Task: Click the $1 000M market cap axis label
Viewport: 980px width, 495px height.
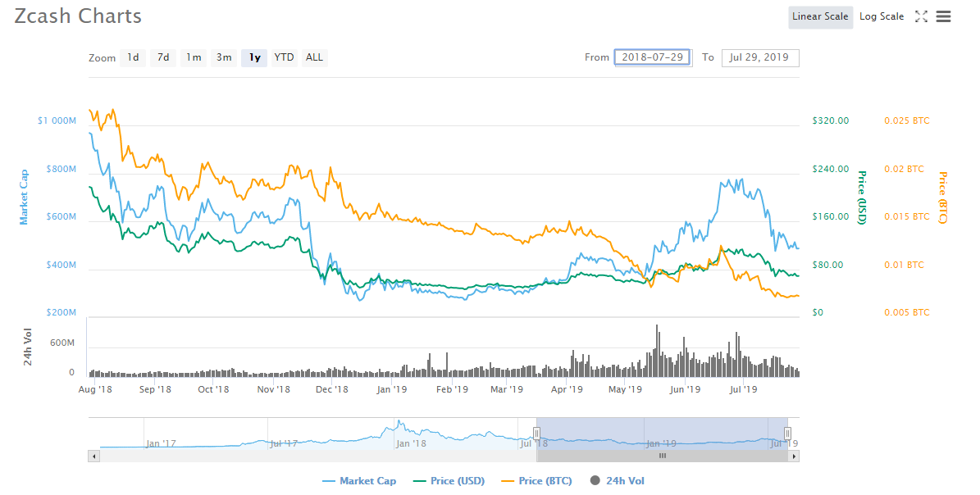Action: tap(57, 120)
